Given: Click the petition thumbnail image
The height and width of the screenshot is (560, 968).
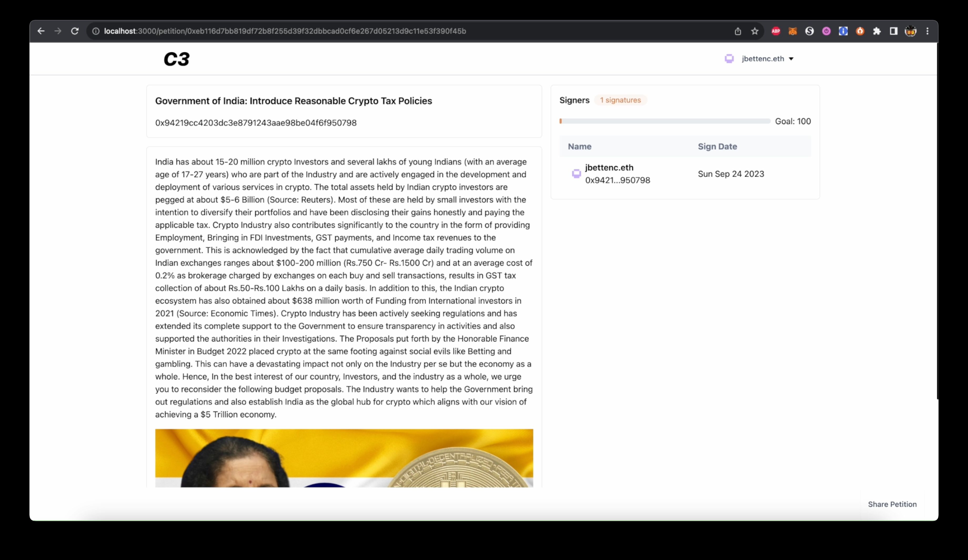Looking at the screenshot, I should [344, 458].
